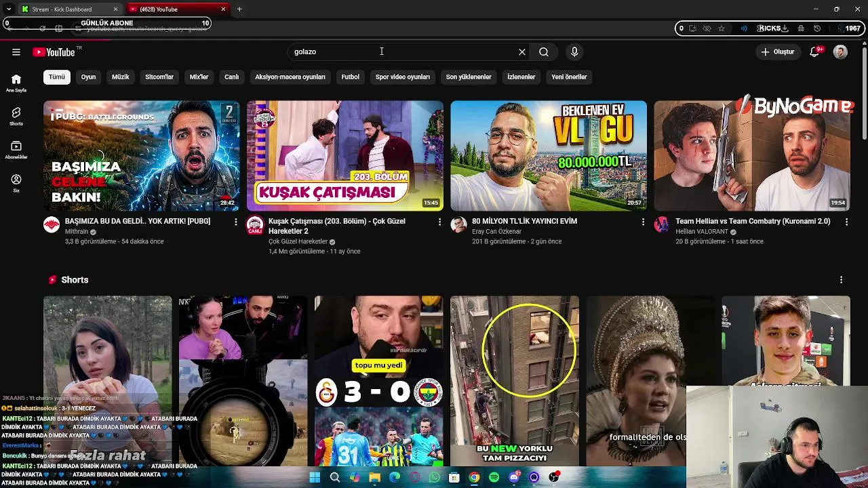Open the ByNoGame Team Hellian thumbnail
Image resolution: width=868 pixels, height=488 pixels.
point(752,156)
